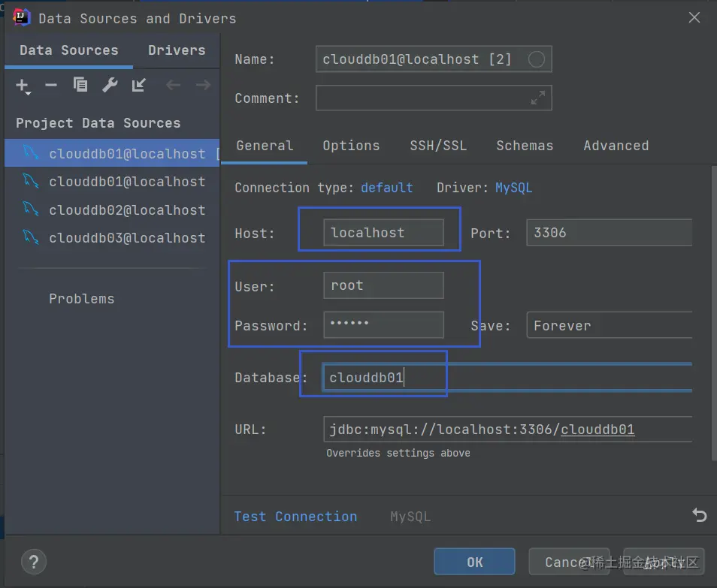Click the revert changes arrow icon
717x588 pixels.
point(699,515)
